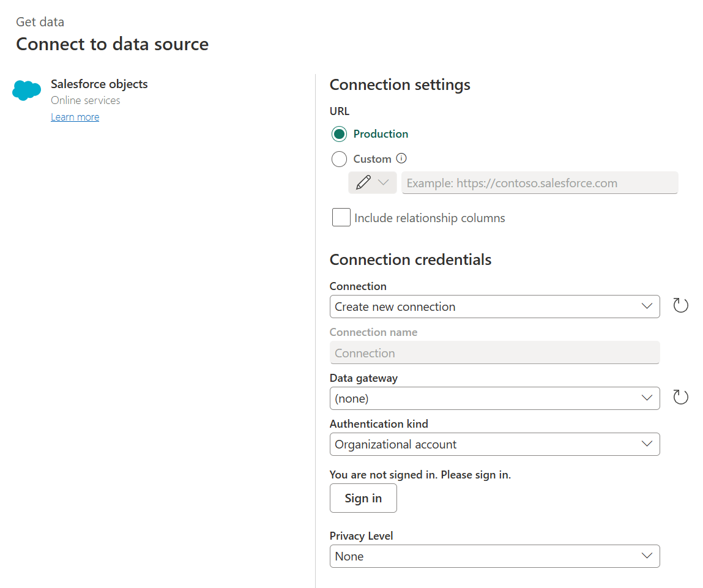Screen dimensions: 703x588
Task: Click the chevron on the Authentication kind dropdown
Action: point(647,444)
